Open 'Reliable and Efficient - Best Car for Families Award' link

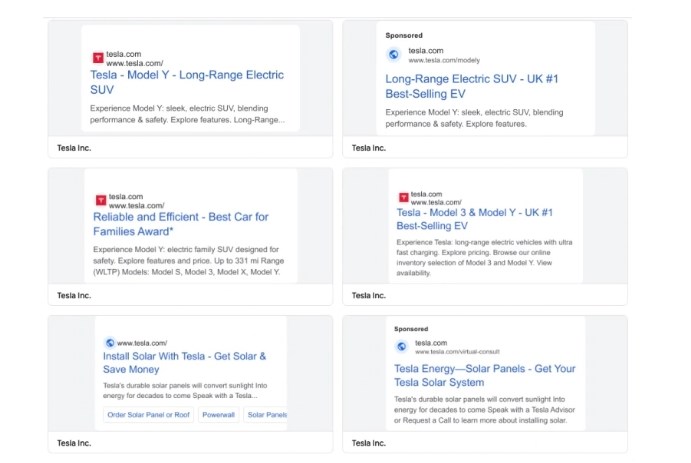click(x=181, y=224)
